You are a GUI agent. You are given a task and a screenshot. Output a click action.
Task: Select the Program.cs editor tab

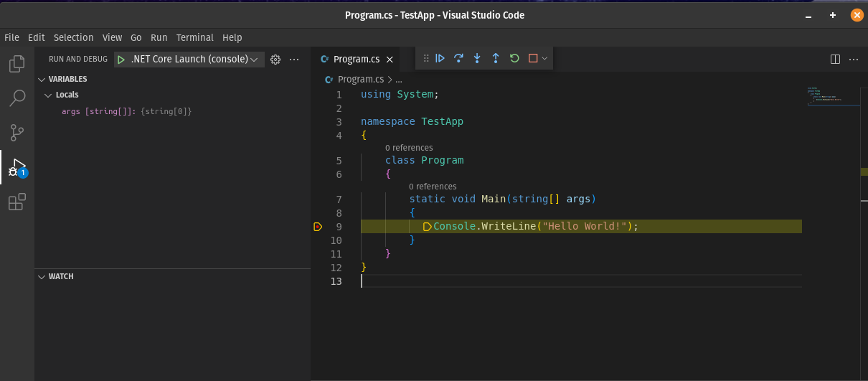tap(356, 60)
